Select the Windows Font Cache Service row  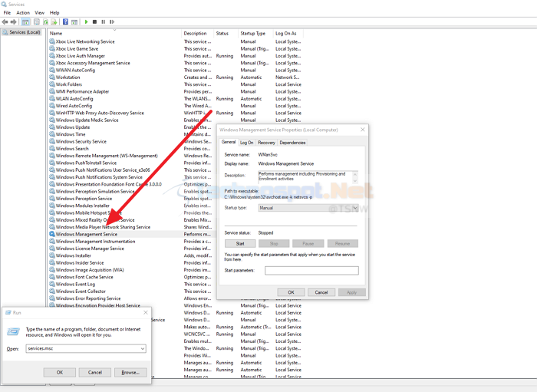(130, 277)
